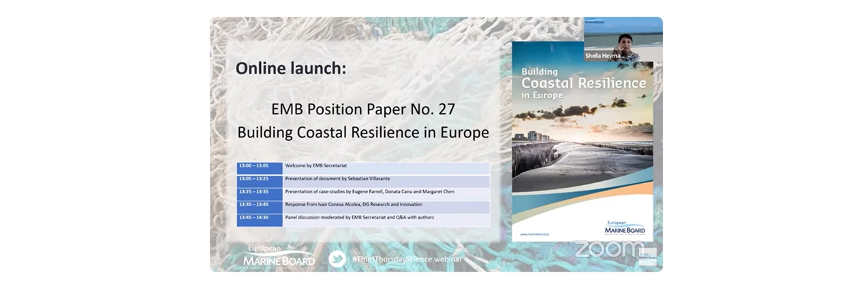
Task: Click the #ThirdThursdayScience webinar hashtag
Action: click(407, 259)
